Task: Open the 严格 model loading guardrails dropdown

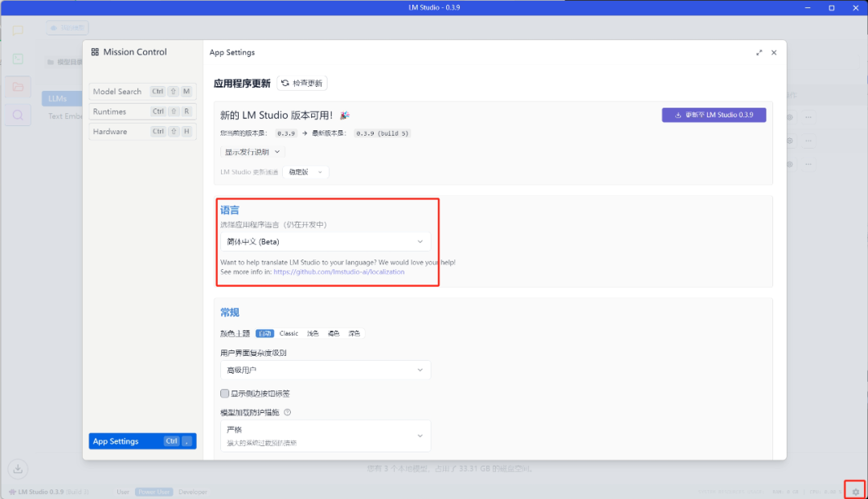Action: point(325,436)
